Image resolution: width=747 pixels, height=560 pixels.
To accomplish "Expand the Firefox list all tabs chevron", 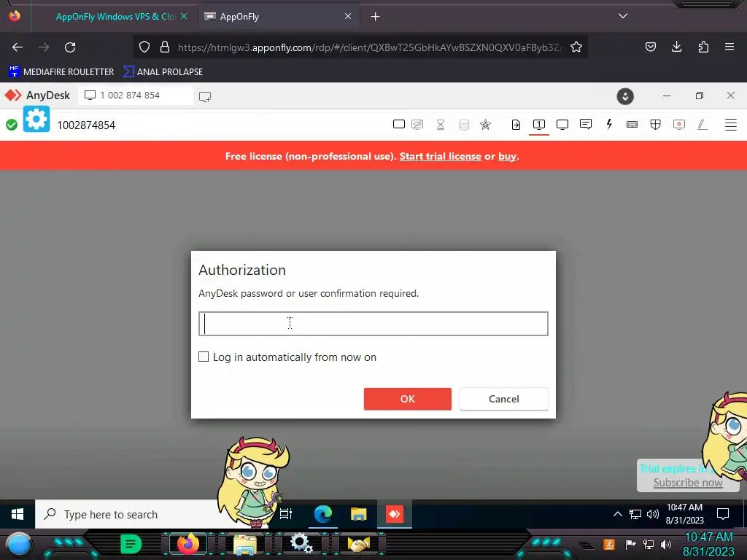I will click(x=623, y=16).
